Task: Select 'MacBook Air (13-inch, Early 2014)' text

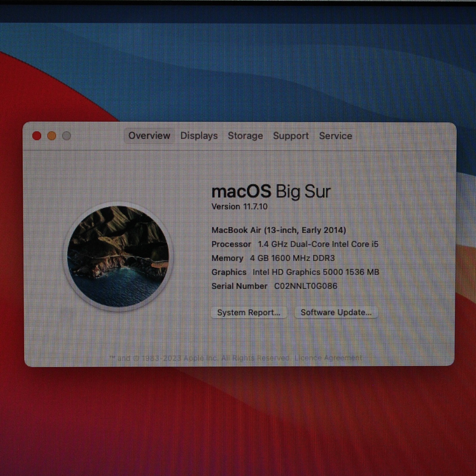Action: coord(279,230)
